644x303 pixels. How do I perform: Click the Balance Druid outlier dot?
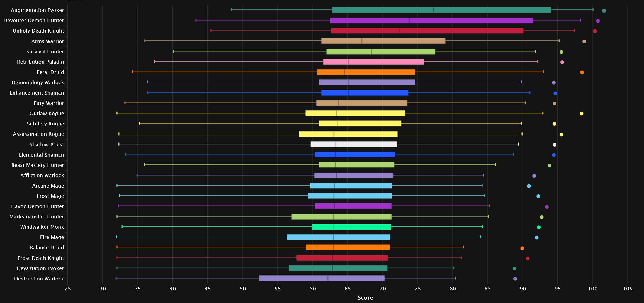[x=522, y=248]
